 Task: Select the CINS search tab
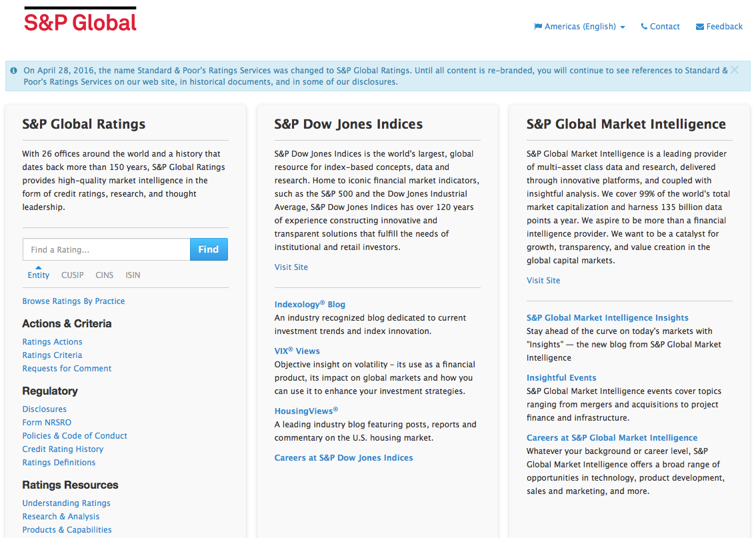[x=104, y=275]
